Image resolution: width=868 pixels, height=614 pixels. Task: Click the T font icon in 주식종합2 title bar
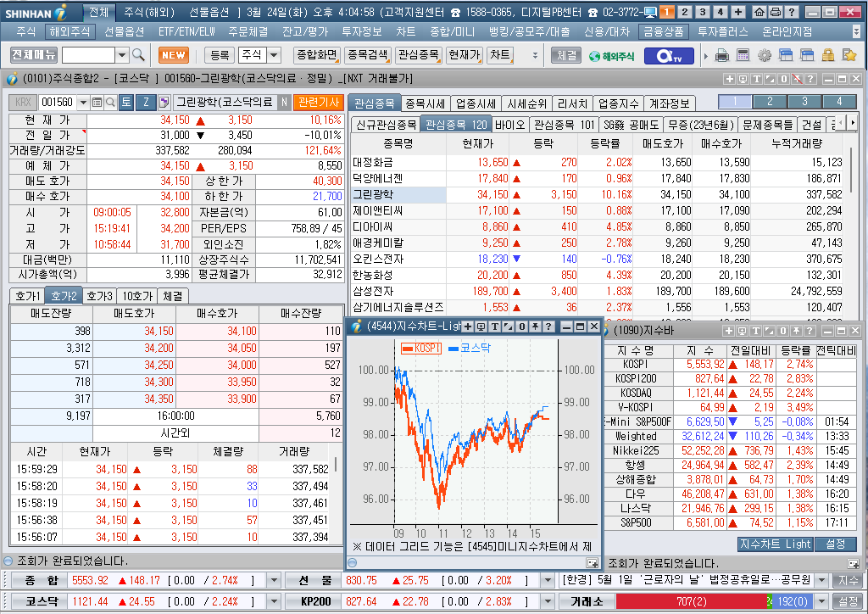point(757,79)
